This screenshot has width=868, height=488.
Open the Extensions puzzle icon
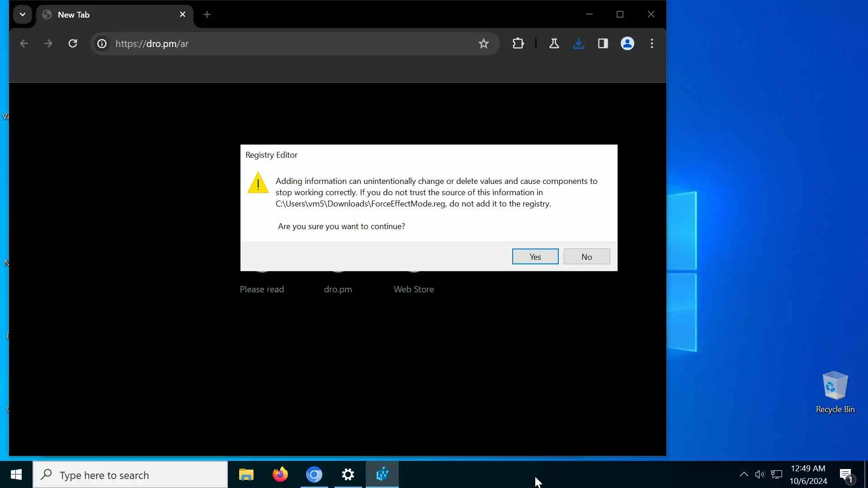point(518,44)
